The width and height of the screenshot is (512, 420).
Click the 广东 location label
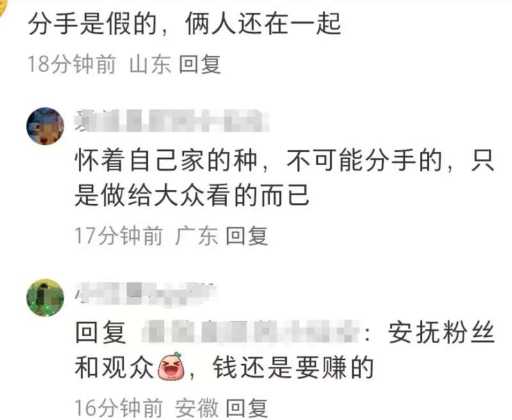pyautogui.click(x=197, y=236)
